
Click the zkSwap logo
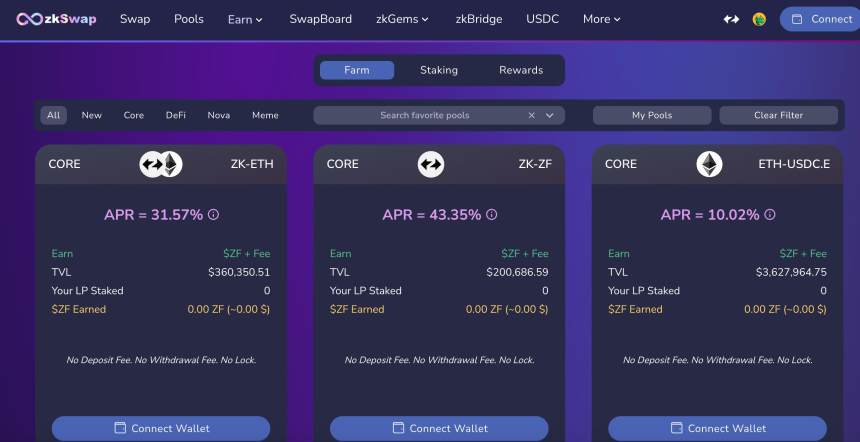pos(56,19)
